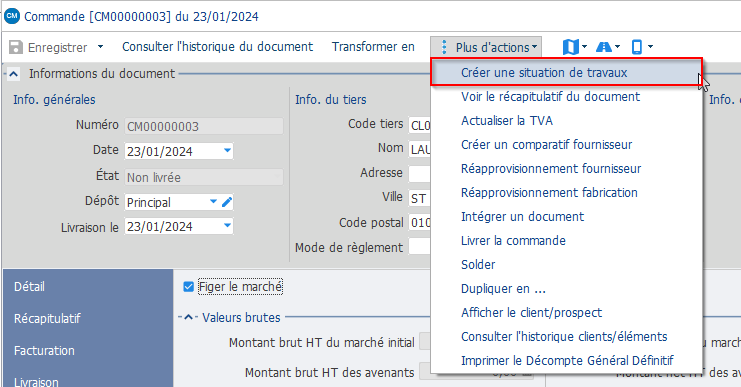Choose Solder from the actions menu
This screenshot has height=387, width=741.
pos(566,265)
